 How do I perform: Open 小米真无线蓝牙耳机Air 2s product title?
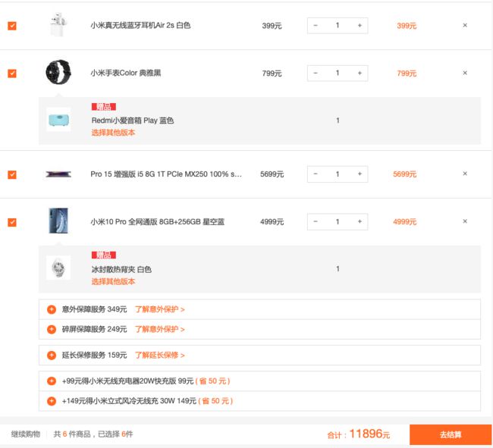tap(140, 26)
